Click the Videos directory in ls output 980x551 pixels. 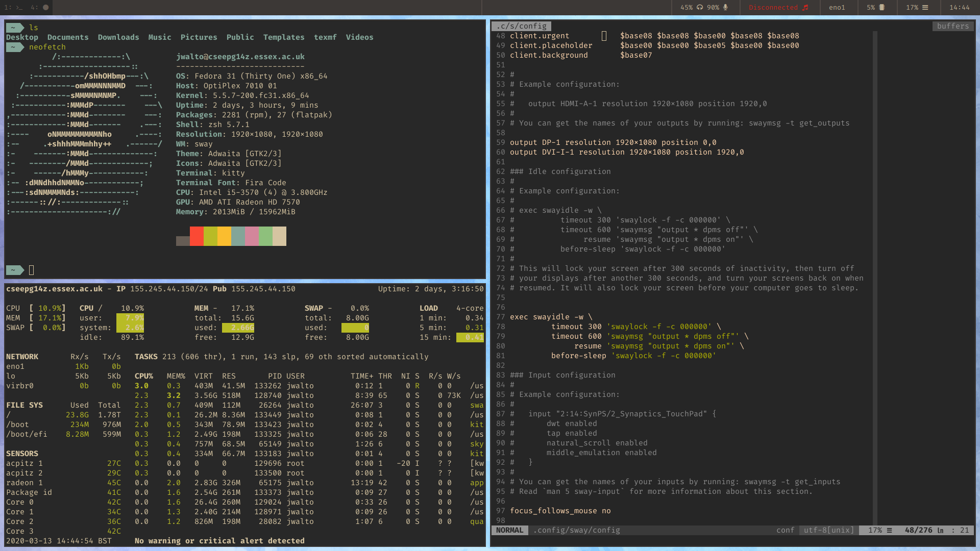[x=359, y=37]
